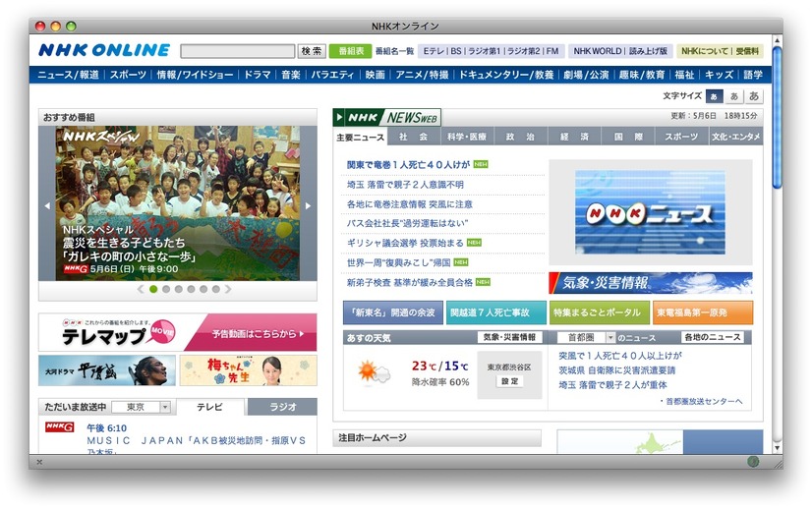The image size is (812, 509).
Task: Open 関東で竜巻１人死亡４０人けが headline
Action: click(x=408, y=165)
